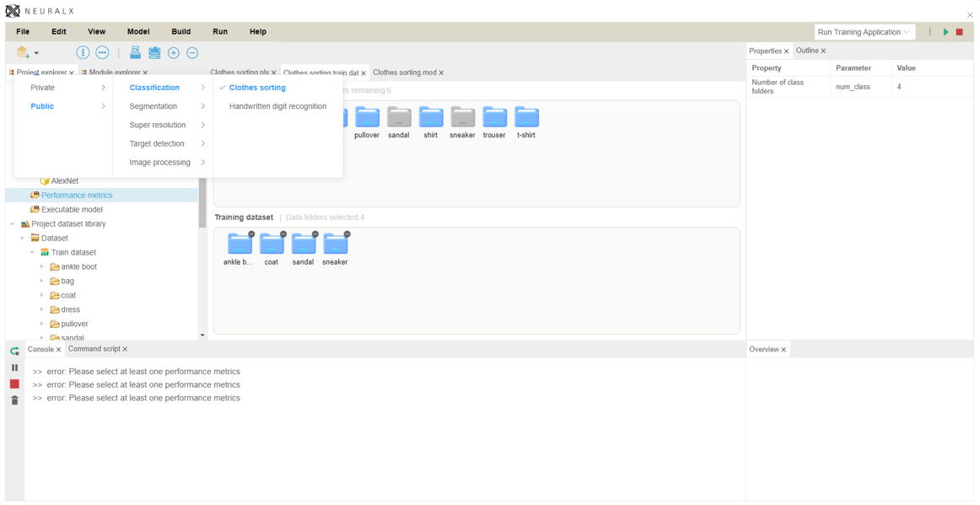Screen dimensions: 980x505
Task: Open the Model menu
Action: click(138, 32)
